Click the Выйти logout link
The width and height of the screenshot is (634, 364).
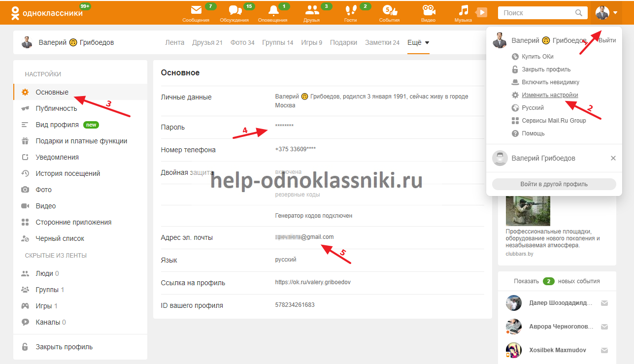[607, 40]
